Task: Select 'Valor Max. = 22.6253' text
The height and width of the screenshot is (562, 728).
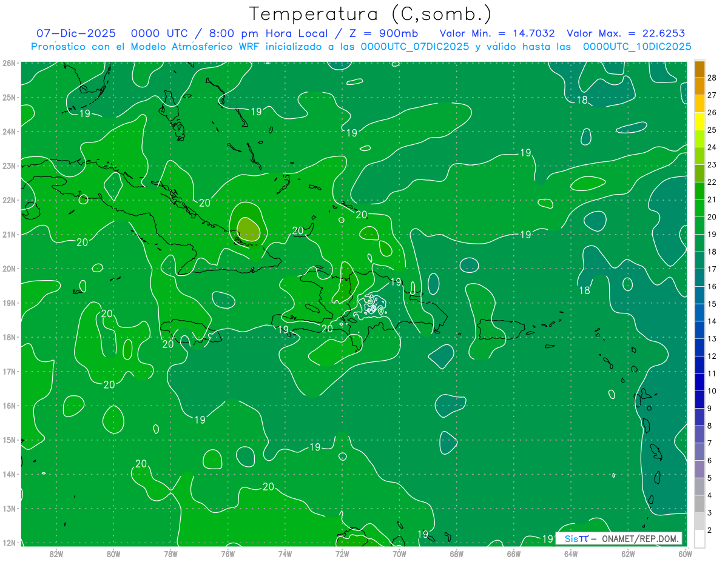Action: tap(626, 33)
